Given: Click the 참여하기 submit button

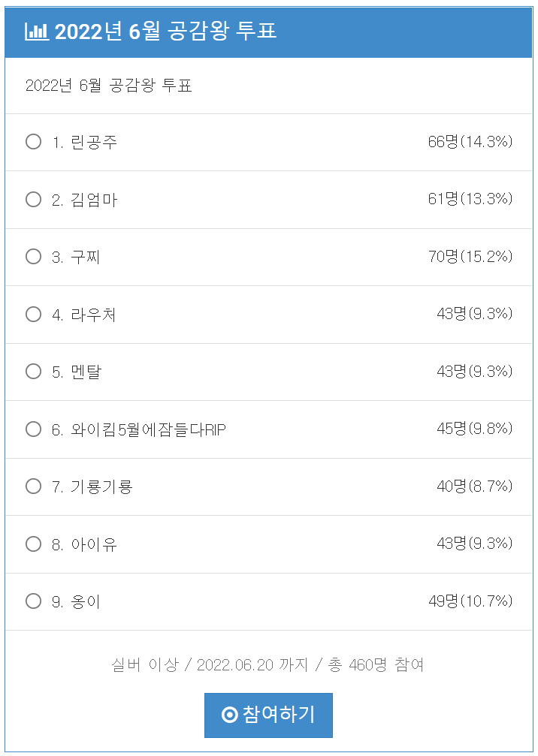Looking at the screenshot, I should 268,715.
